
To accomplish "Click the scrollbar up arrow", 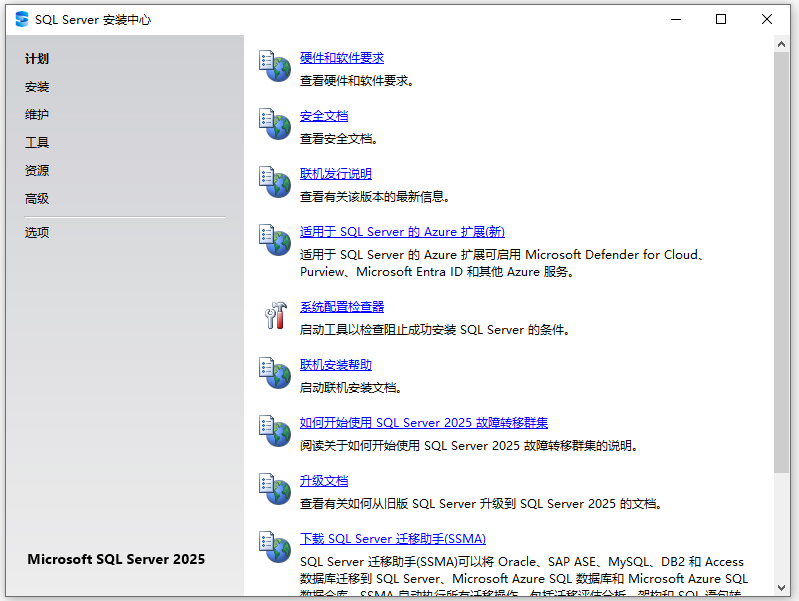I will (781, 44).
